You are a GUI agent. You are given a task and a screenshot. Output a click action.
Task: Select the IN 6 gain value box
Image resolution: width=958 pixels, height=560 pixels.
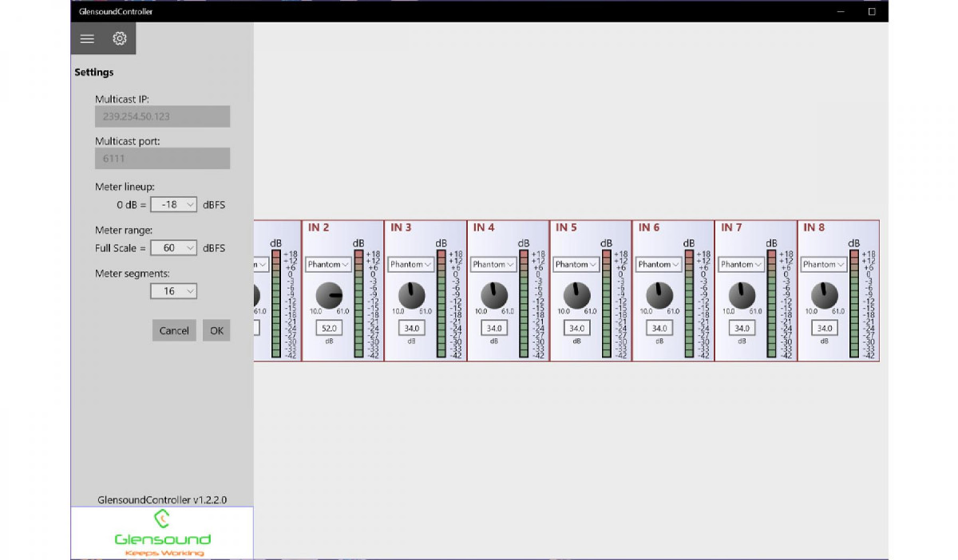(x=659, y=328)
